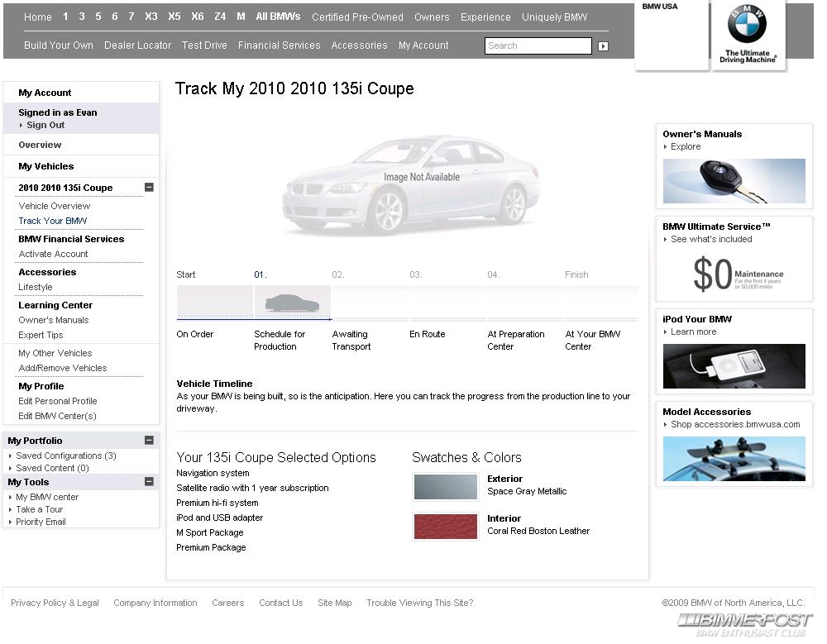Viewport: 827px width, 644px height.
Task: Select X5 in the top navigation
Action: [x=174, y=17]
